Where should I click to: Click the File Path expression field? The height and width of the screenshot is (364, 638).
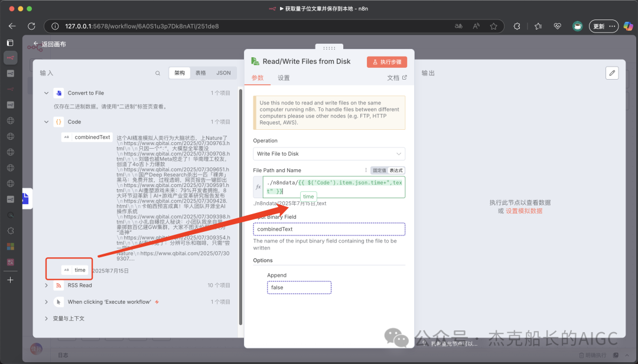tap(334, 187)
